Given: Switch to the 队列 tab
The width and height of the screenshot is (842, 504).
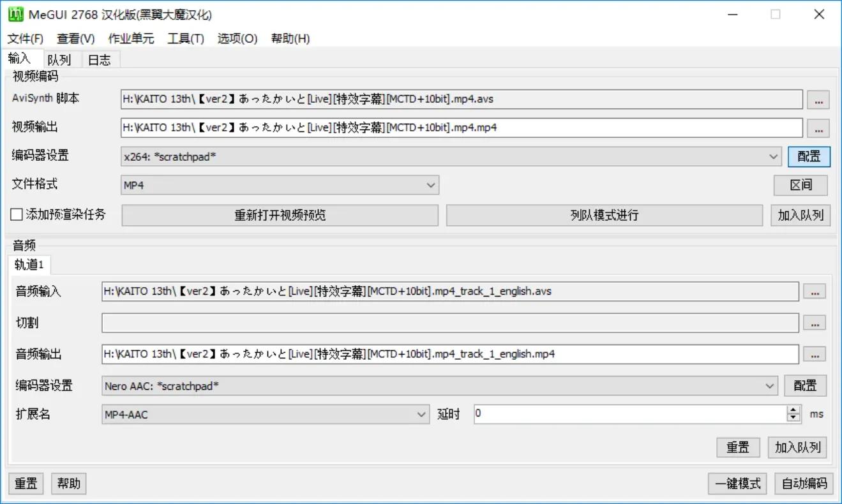Looking at the screenshot, I should (60, 59).
